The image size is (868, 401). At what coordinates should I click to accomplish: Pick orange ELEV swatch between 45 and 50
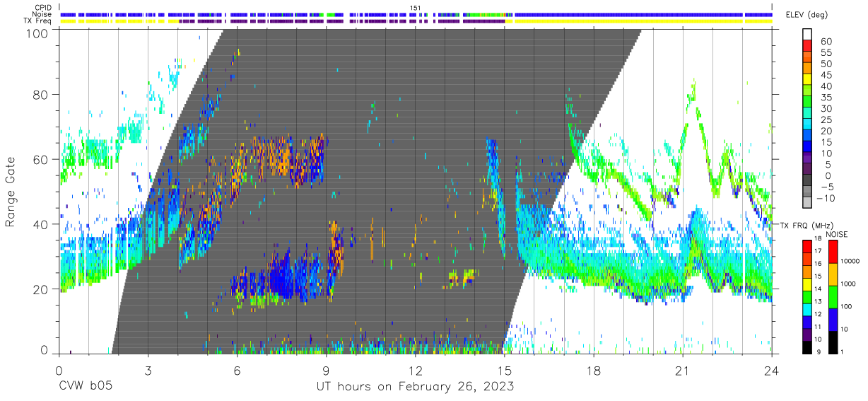[807, 69]
